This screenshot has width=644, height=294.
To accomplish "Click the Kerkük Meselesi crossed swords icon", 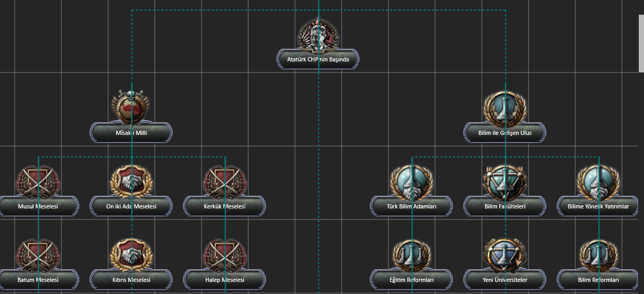I will tap(225, 181).
